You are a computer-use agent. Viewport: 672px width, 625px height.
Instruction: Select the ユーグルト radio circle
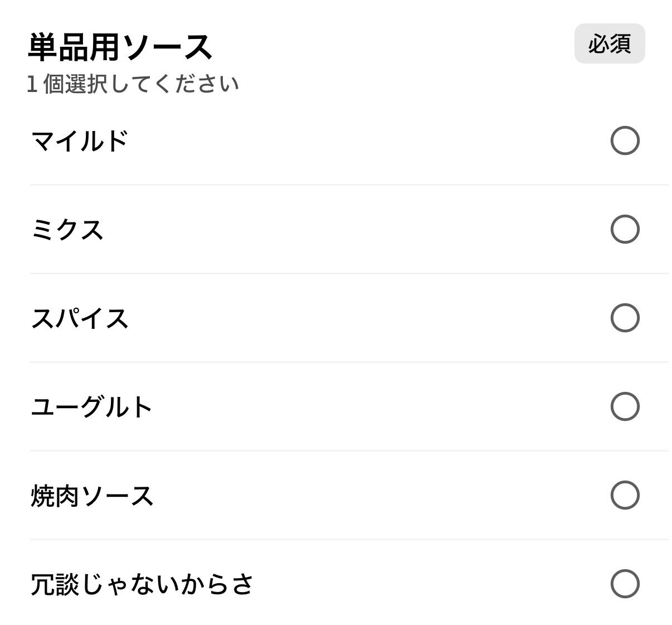[x=625, y=406]
